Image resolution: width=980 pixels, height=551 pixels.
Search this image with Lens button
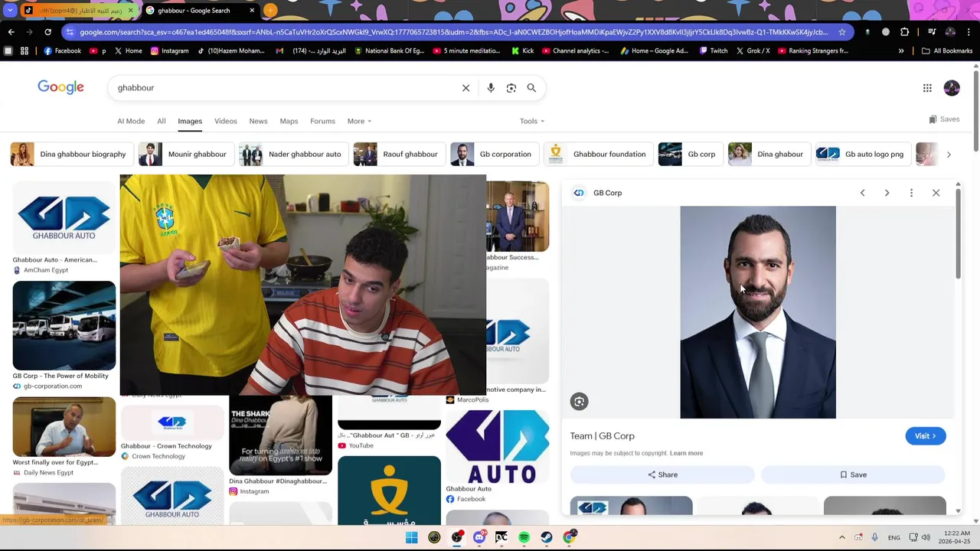pyautogui.click(x=579, y=402)
